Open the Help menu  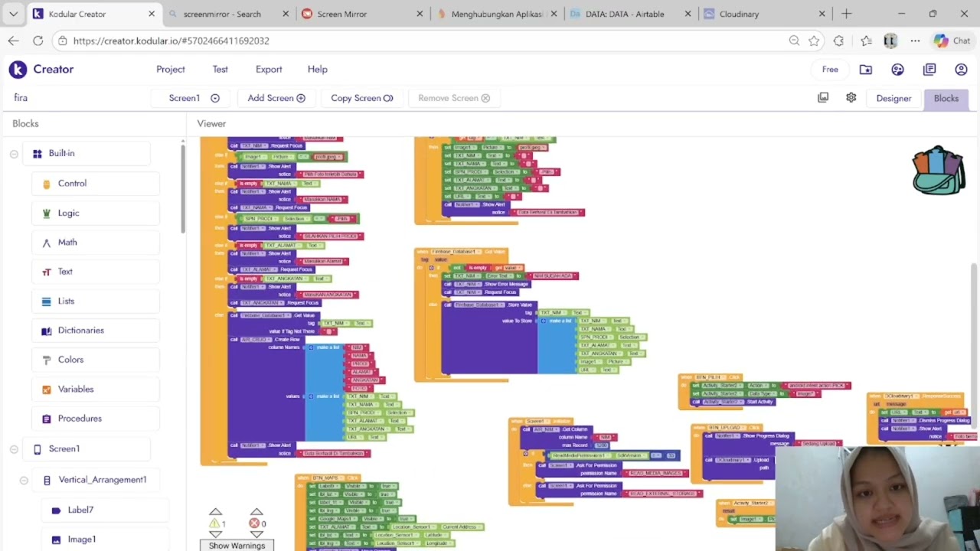coord(318,69)
